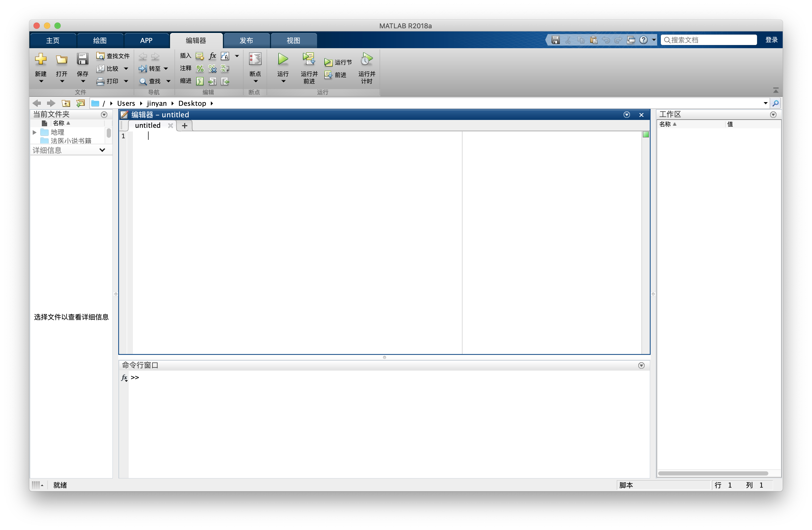Viewport: 812px width, 530px height.
Task: Click the Find Files (查找文件) icon
Action: [x=100, y=56]
